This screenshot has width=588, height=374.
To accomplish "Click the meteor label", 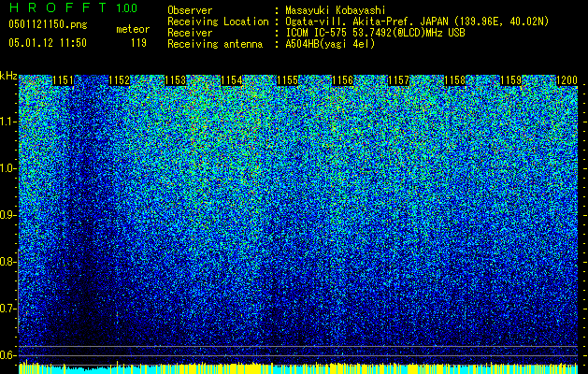I will click(x=133, y=29).
